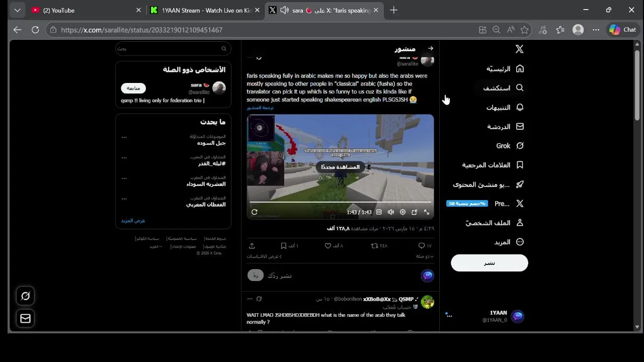Image resolution: width=644 pixels, height=362 pixels.
Task: Expand video to fullscreen
Action: 427,212
